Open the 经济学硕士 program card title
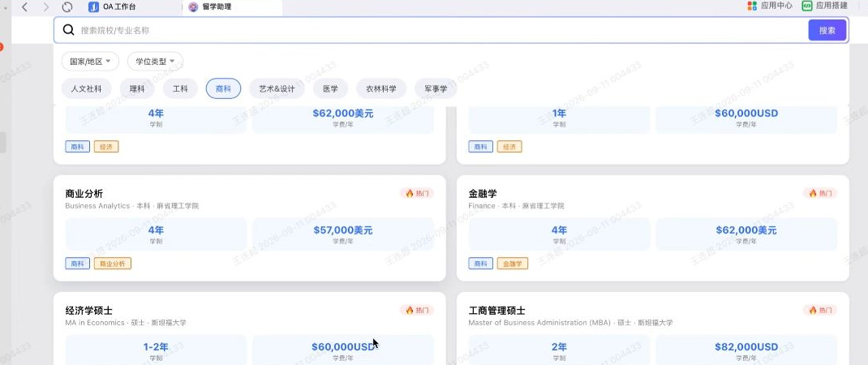The image size is (868, 365). 88,311
